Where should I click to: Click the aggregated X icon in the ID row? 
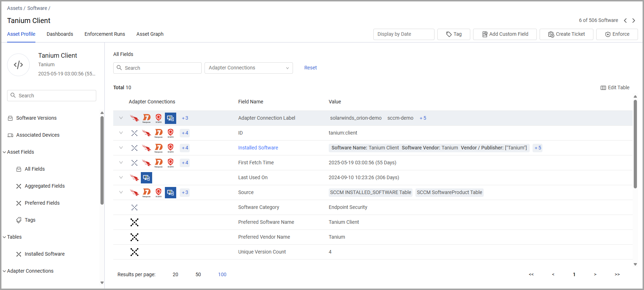(x=134, y=133)
